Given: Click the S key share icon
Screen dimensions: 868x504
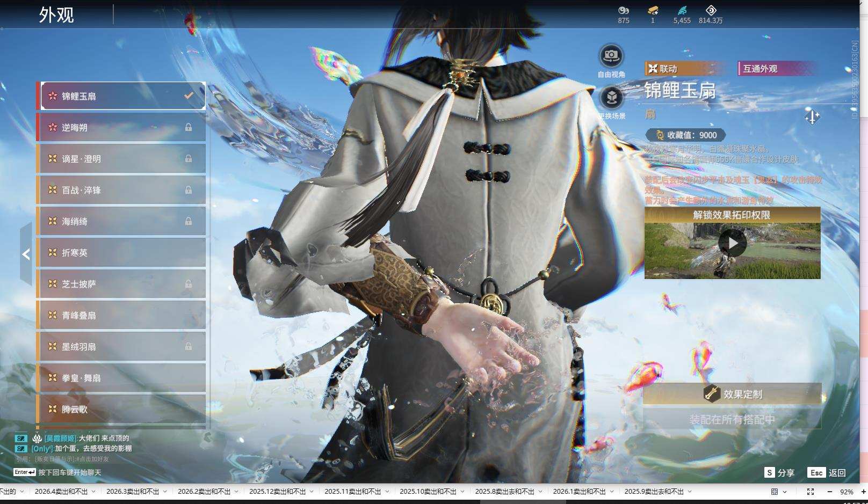Looking at the screenshot, I should click(770, 472).
